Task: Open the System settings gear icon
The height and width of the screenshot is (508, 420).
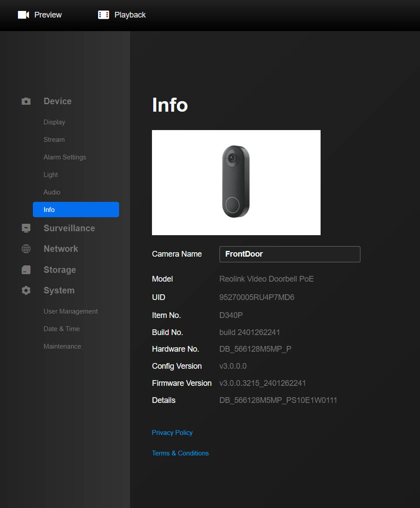Action: click(26, 290)
